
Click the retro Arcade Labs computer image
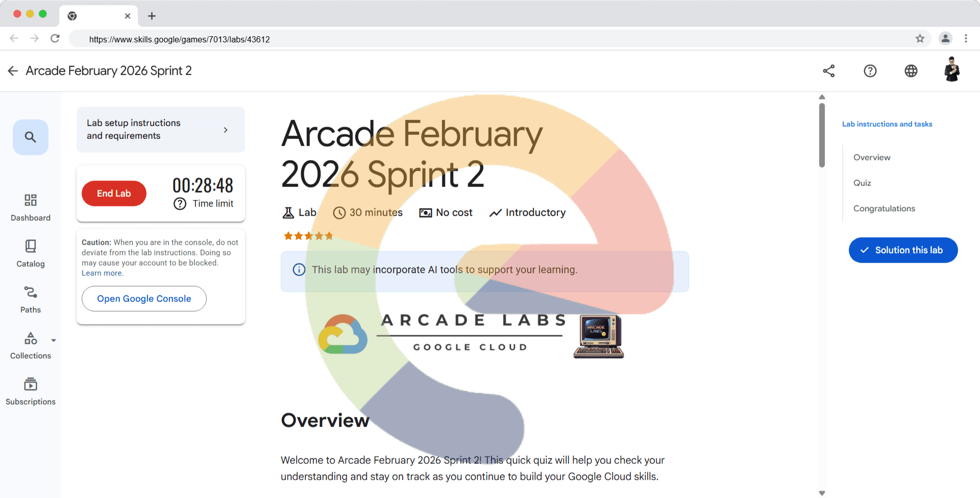[x=599, y=336]
